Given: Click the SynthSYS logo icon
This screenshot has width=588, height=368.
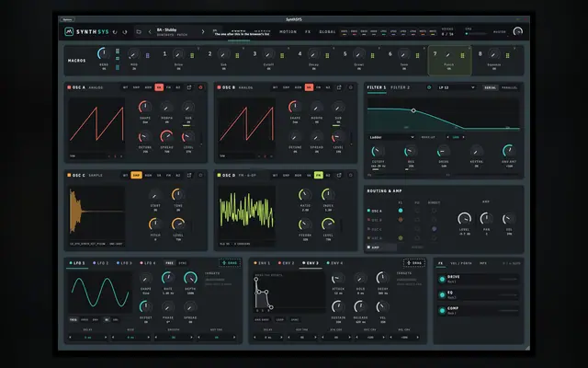Looking at the screenshot, I should (69, 32).
